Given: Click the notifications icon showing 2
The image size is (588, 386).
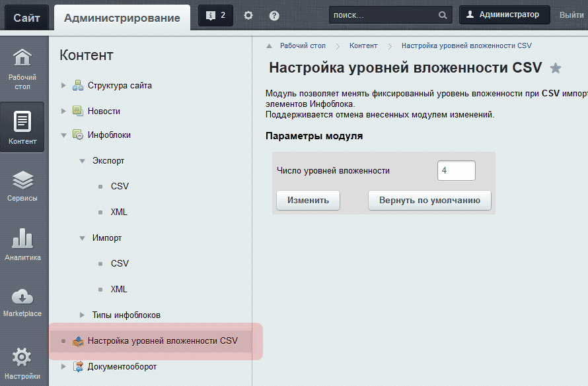Looking at the screenshot, I should coord(215,16).
